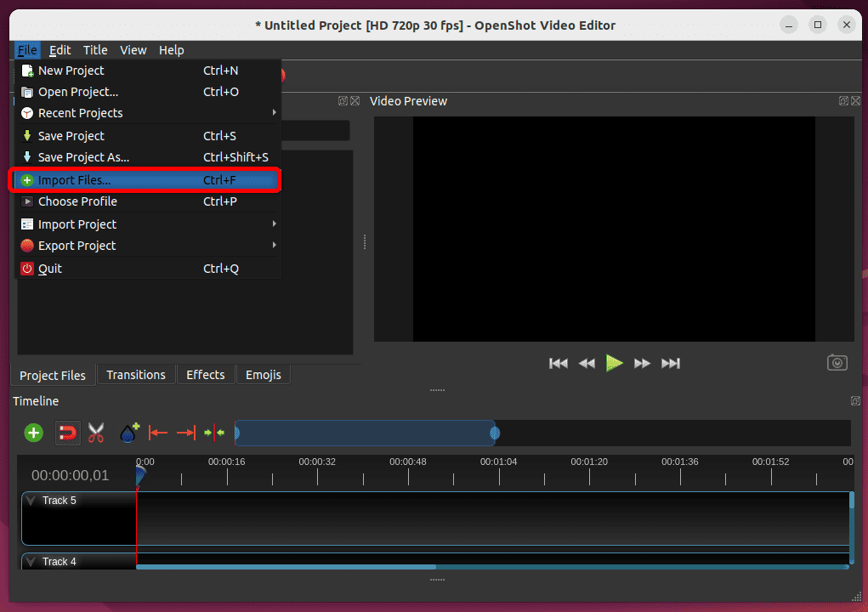Take a snapshot with the camera icon
The width and height of the screenshot is (868, 612).
click(x=837, y=362)
